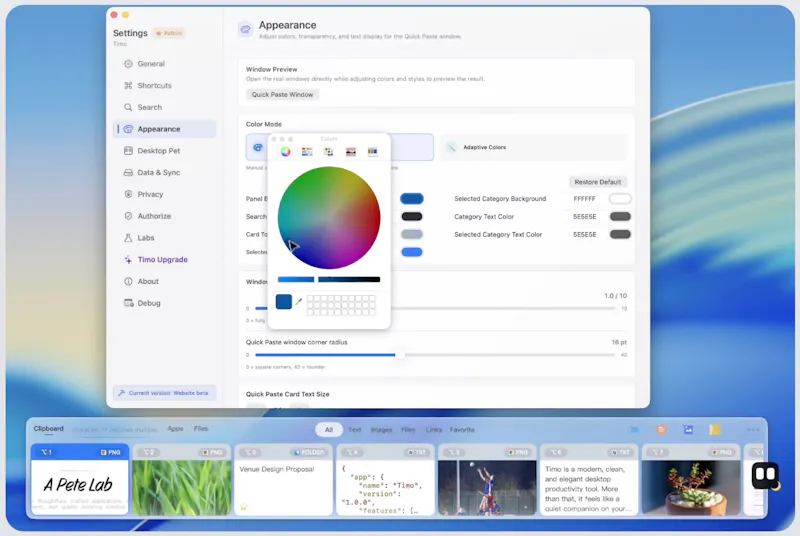Pick a color on the color wheel
This screenshot has width=800, height=536.
pos(329,218)
